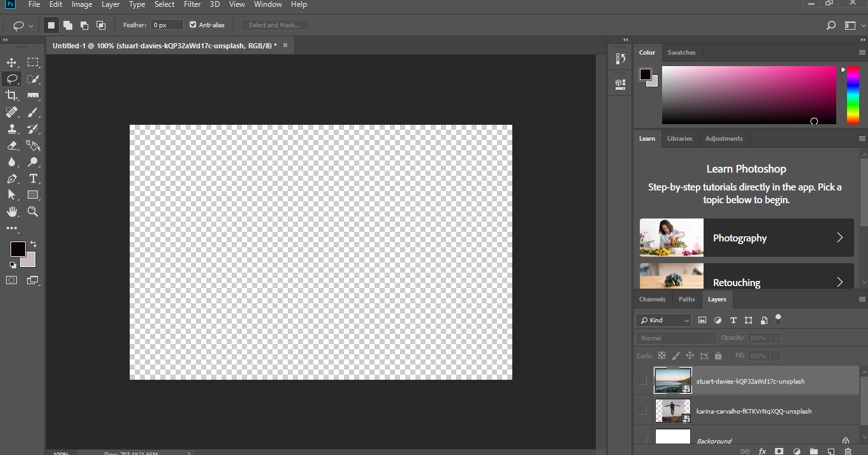Click the search icon in options bar
Screen dimensions: 868x455
pos(831,25)
